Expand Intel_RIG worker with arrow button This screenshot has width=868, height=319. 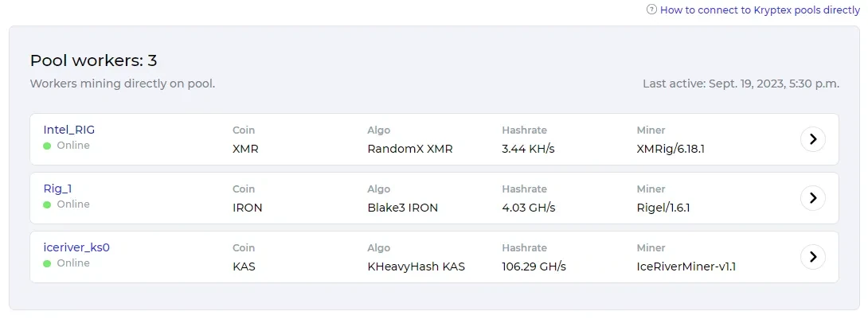pos(812,139)
